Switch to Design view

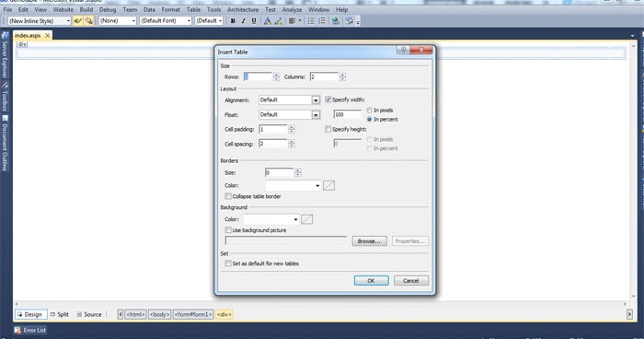coord(30,314)
